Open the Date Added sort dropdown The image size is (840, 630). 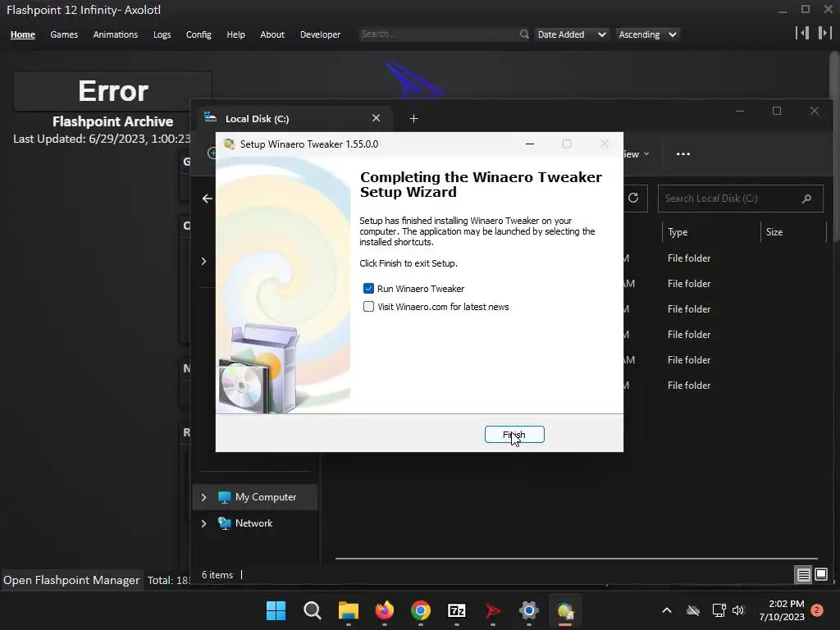pos(571,34)
